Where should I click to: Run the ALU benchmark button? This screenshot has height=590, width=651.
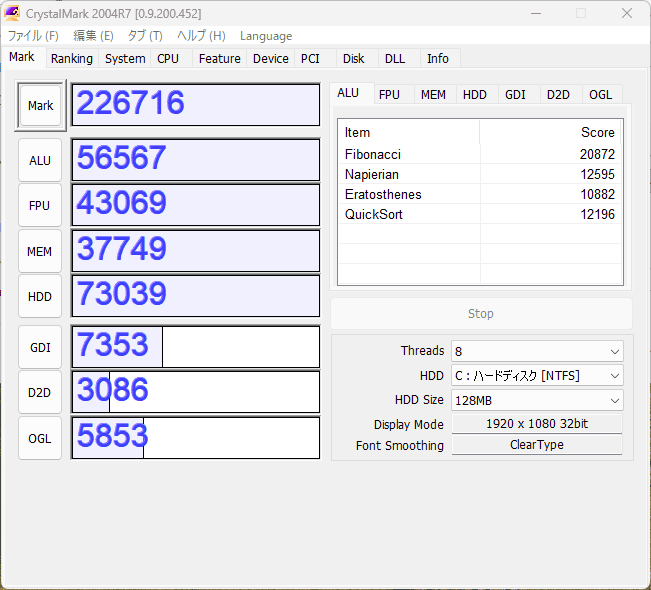point(40,160)
